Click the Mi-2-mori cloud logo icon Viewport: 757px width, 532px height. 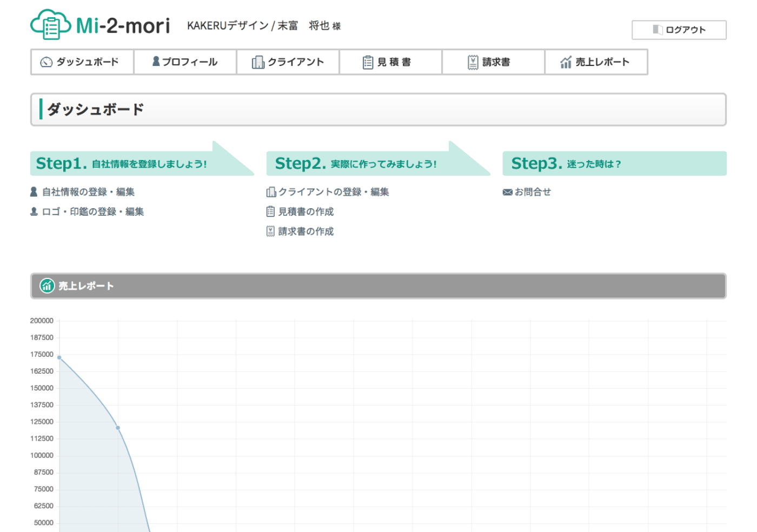pyautogui.click(x=50, y=24)
